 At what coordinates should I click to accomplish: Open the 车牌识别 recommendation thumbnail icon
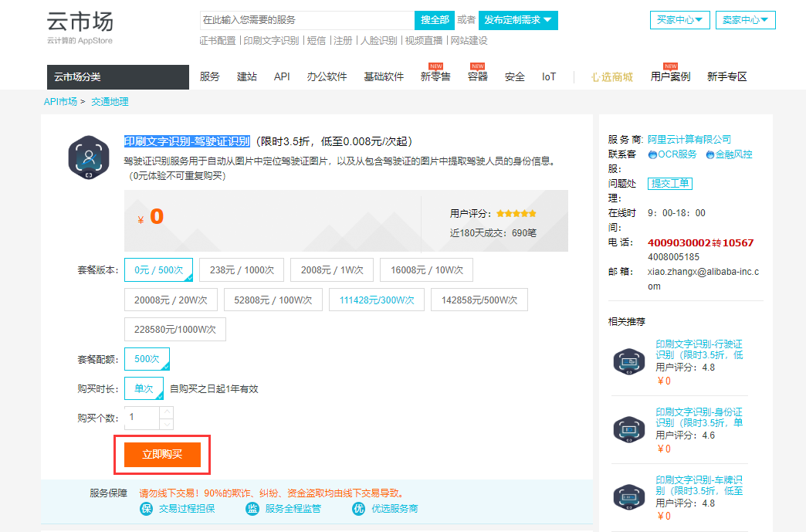[628, 497]
